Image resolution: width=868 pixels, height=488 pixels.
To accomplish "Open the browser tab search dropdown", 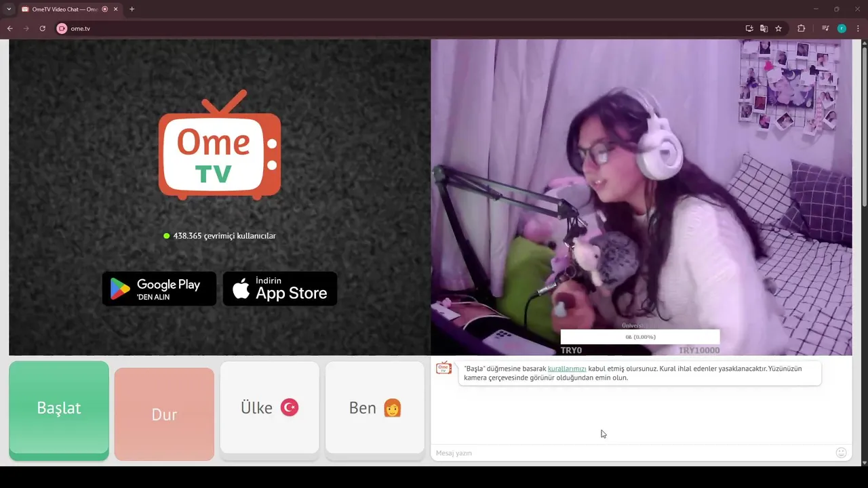I will tap(9, 9).
